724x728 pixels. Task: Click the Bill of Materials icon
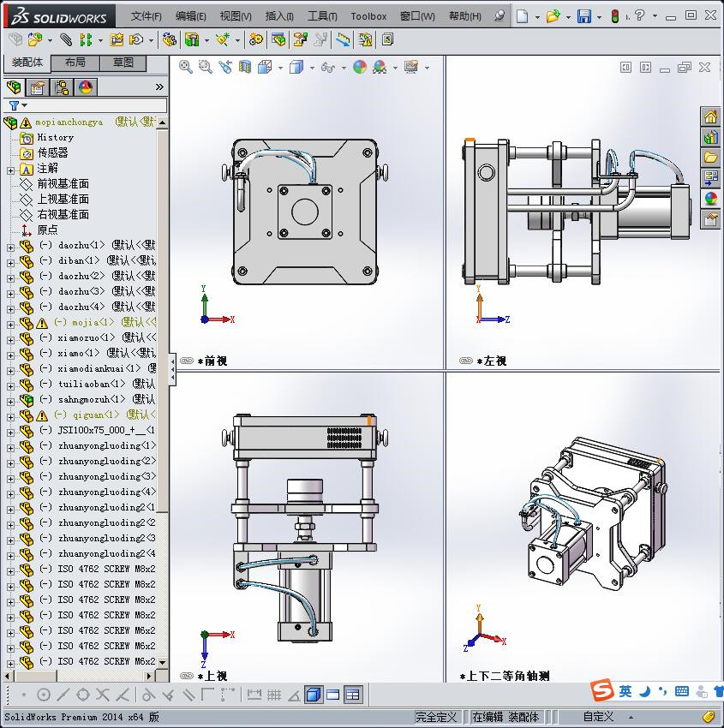coord(278,40)
